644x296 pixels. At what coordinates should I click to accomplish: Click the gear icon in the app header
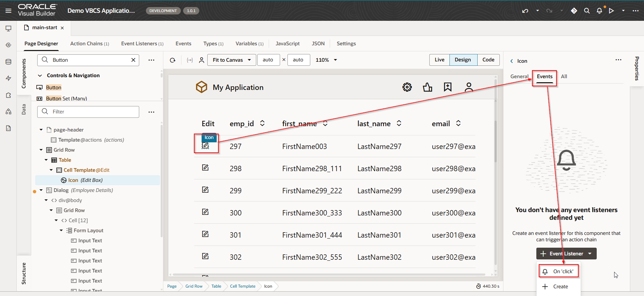407,87
